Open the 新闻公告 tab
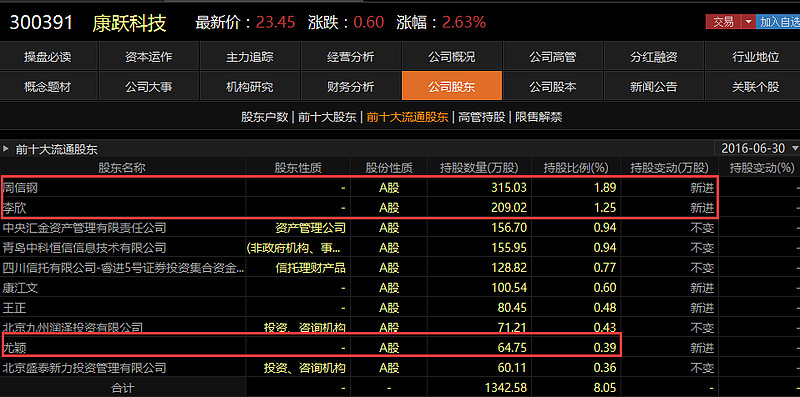Image resolution: width=800 pixels, height=397 pixels. (654, 86)
